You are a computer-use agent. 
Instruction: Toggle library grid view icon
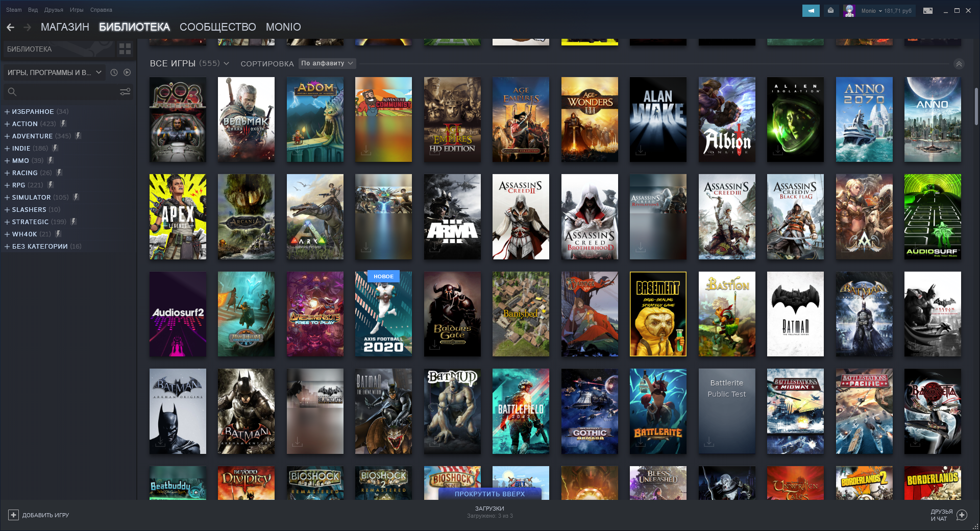(125, 49)
